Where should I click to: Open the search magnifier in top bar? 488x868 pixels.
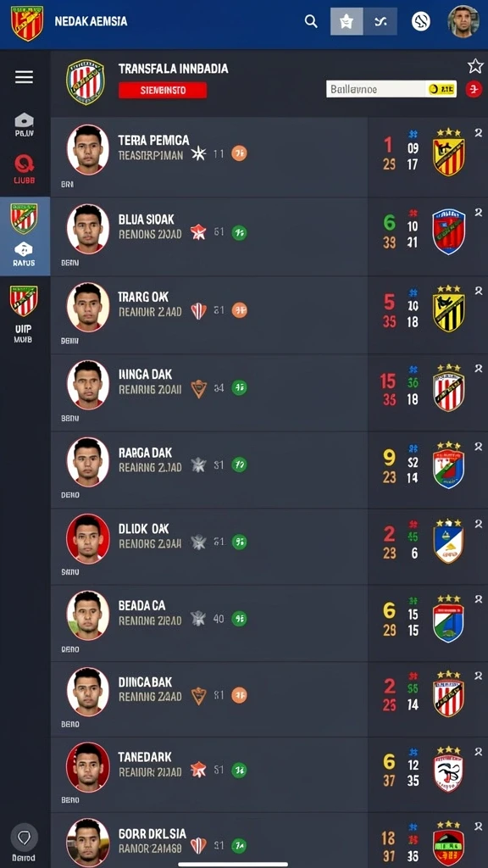311,21
